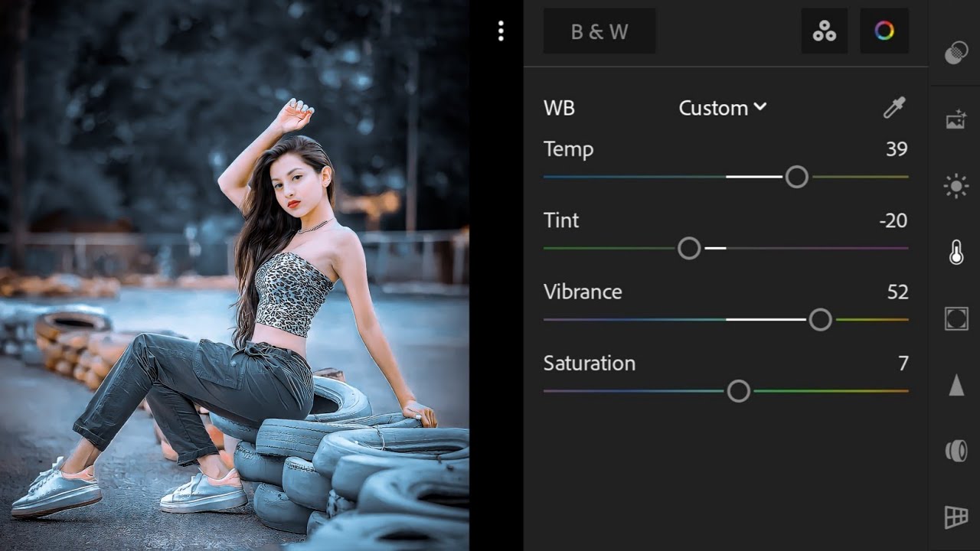Open the Geometry grid icon
This screenshot has width=980, height=551.
click(x=956, y=518)
